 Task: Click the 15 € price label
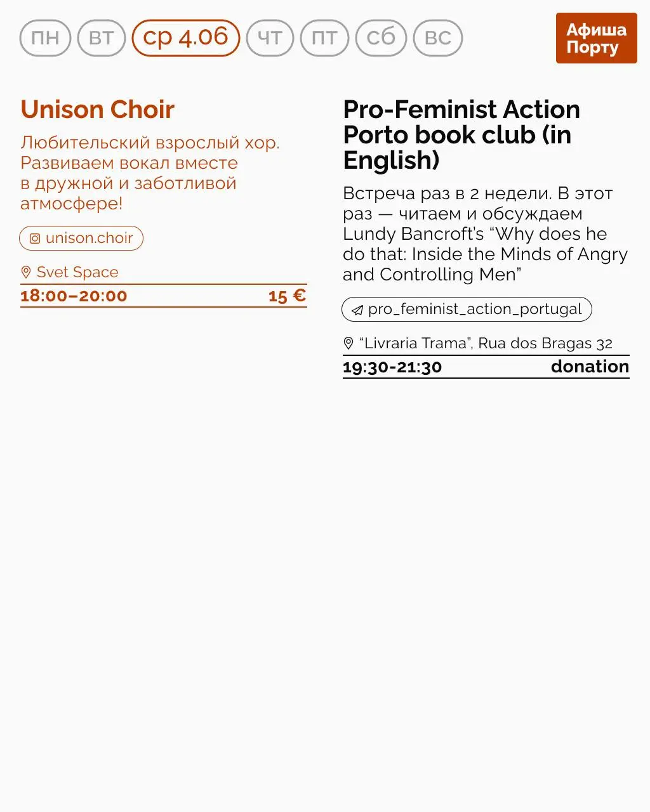tap(287, 296)
